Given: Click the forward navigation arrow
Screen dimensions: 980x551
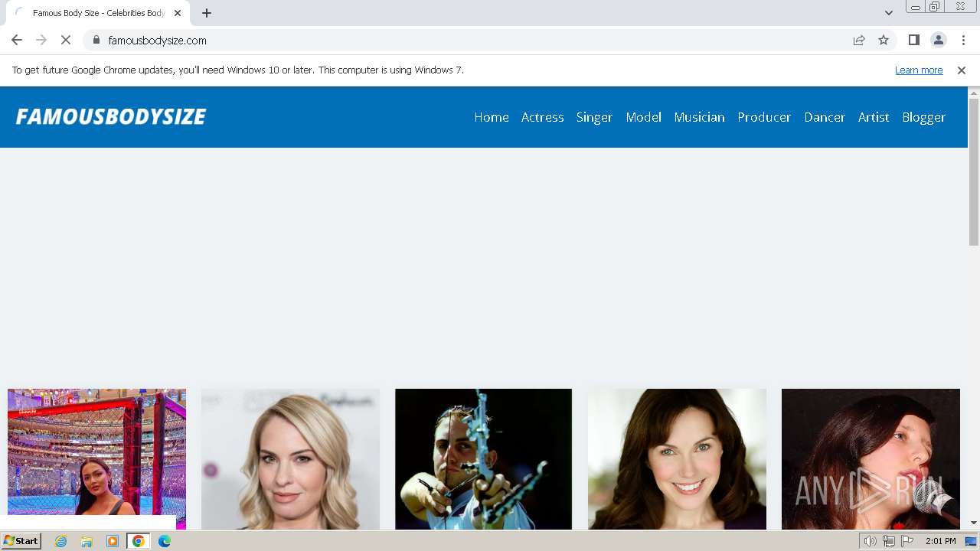Looking at the screenshot, I should [41, 41].
